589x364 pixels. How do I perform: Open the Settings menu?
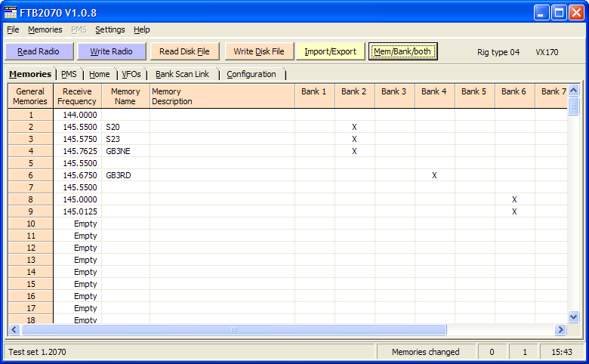pos(110,29)
